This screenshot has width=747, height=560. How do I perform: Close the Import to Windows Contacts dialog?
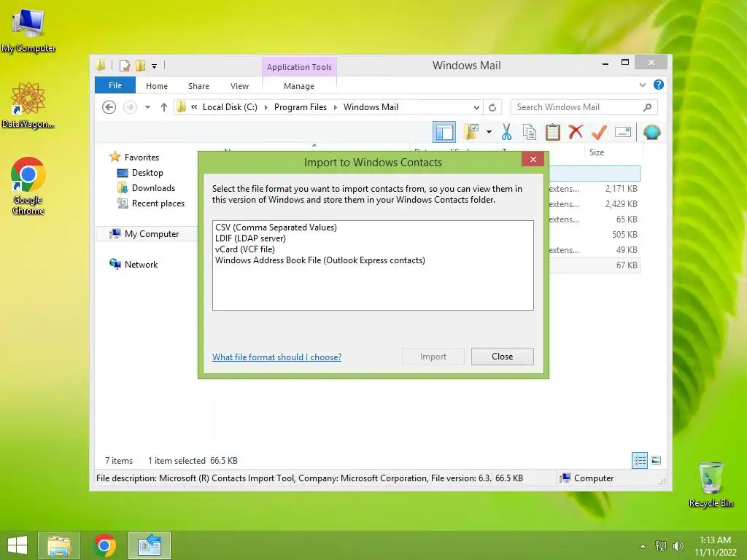[533, 159]
